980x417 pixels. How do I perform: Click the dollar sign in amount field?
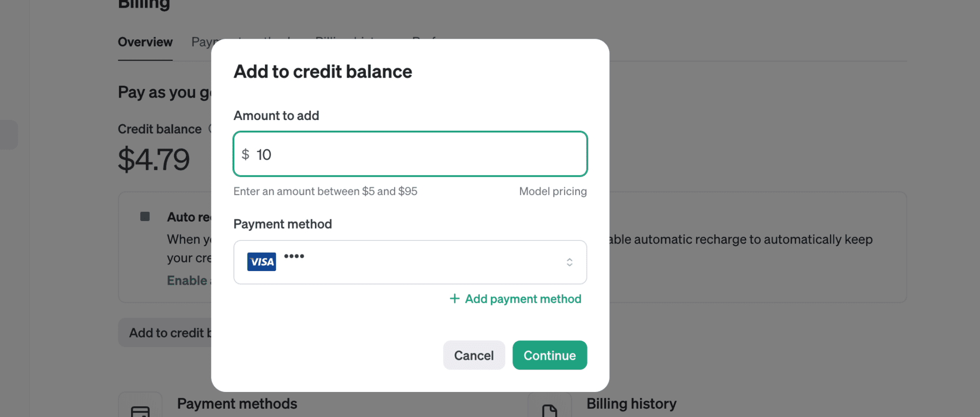246,154
